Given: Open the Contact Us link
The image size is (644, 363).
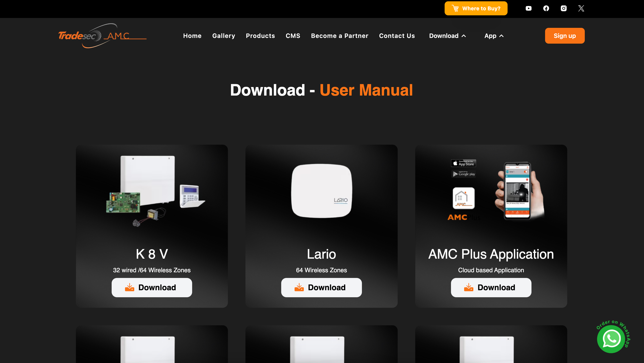Looking at the screenshot, I should click(x=397, y=36).
